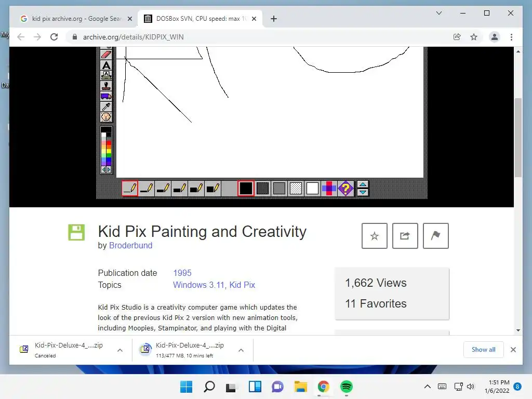Open the share item button
Image resolution: width=532 pixels, height=399 pixels.
click(405, 236)
